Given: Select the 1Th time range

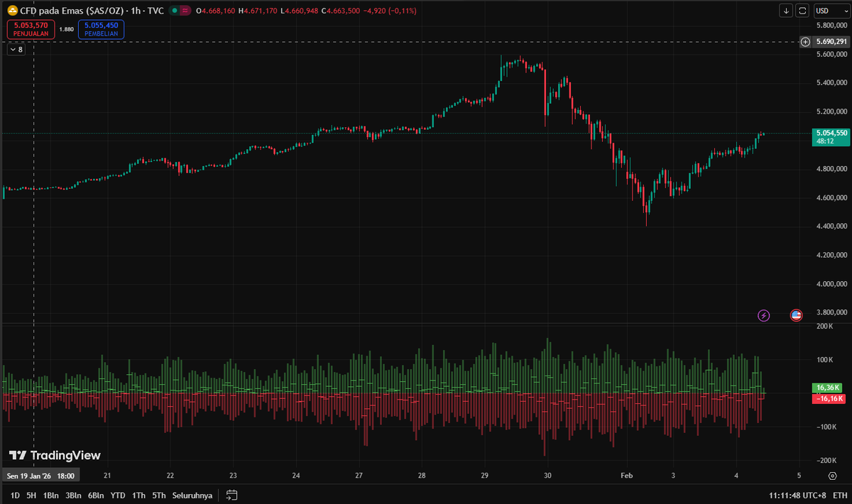Looking at the screenshot, I should click(138, 495).
